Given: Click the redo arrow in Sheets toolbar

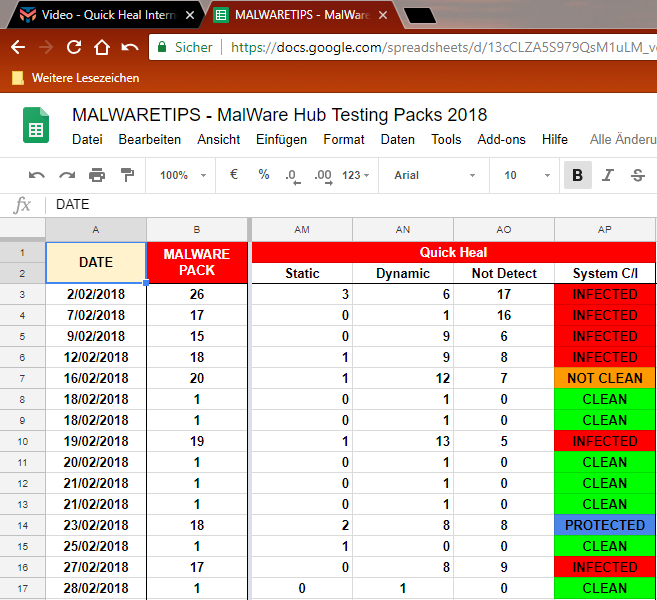Looking at the screenshot, I should pos(67,175).
